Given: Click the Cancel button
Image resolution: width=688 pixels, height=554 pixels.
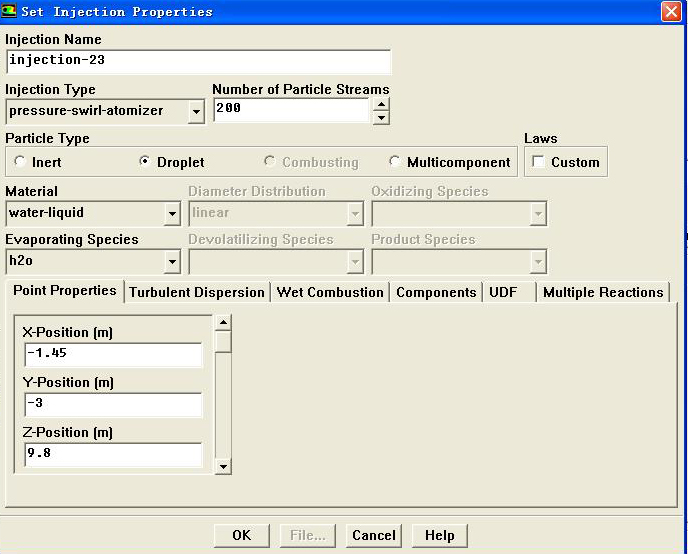Looking at the screenshot, I should [x=374, y=535].
